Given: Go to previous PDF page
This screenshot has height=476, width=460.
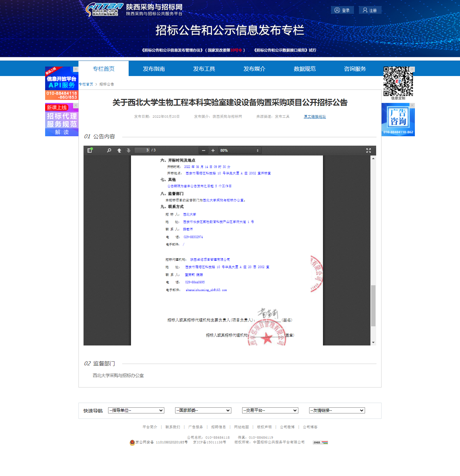Looking at the screenshot, I should click(119, 150).
